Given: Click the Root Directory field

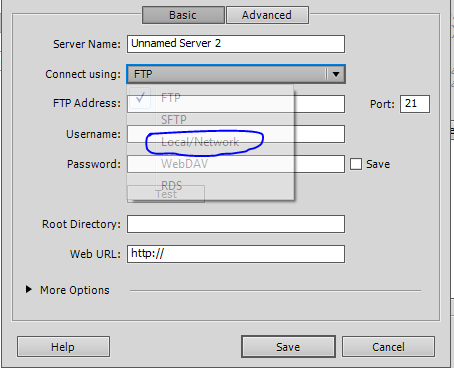Looking at the screenshot, I should coord(236,224).
